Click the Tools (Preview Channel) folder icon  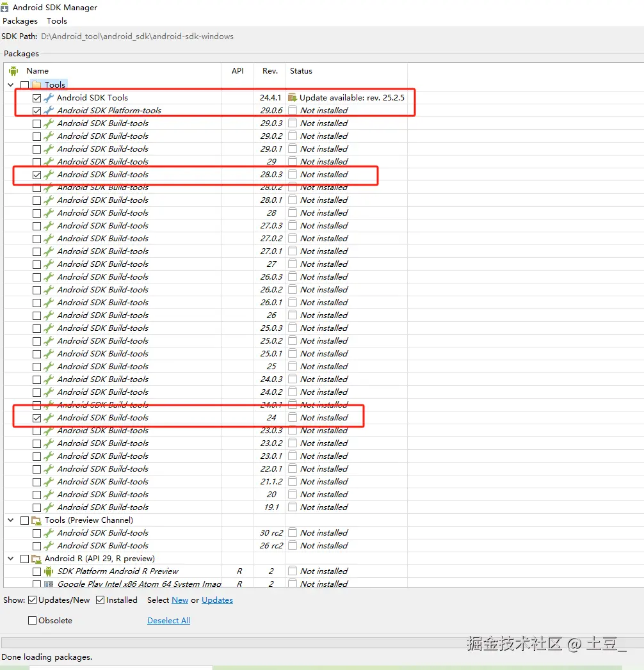tap(36, 520)
